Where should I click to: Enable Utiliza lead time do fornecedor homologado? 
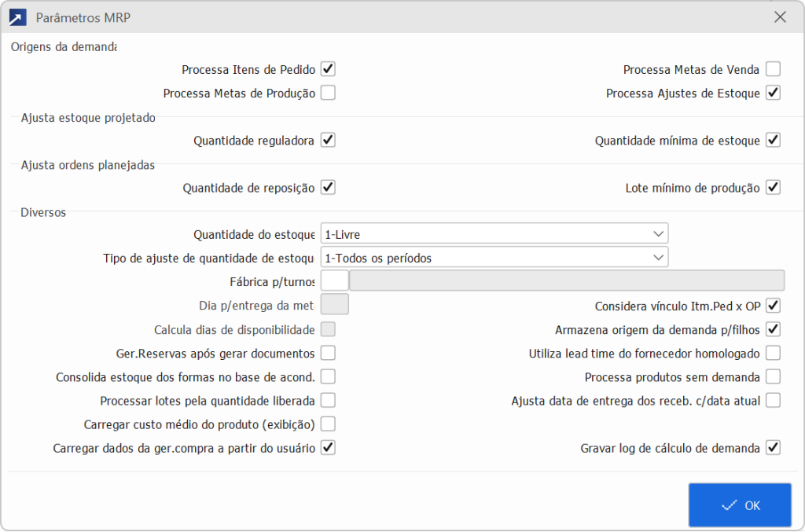pos(774,353)
